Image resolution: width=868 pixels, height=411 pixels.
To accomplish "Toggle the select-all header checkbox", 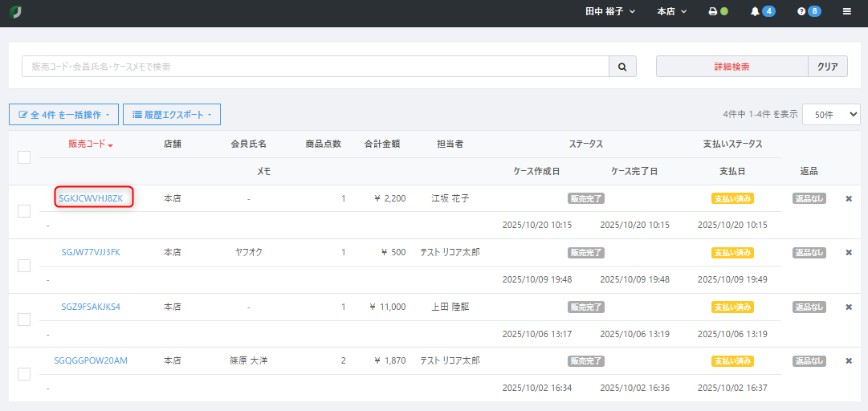I will click(x=24, y=157).
